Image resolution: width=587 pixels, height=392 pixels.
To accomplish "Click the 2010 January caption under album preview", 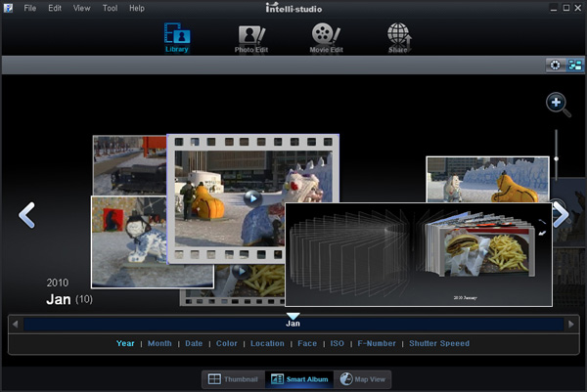I will (465, 298).
